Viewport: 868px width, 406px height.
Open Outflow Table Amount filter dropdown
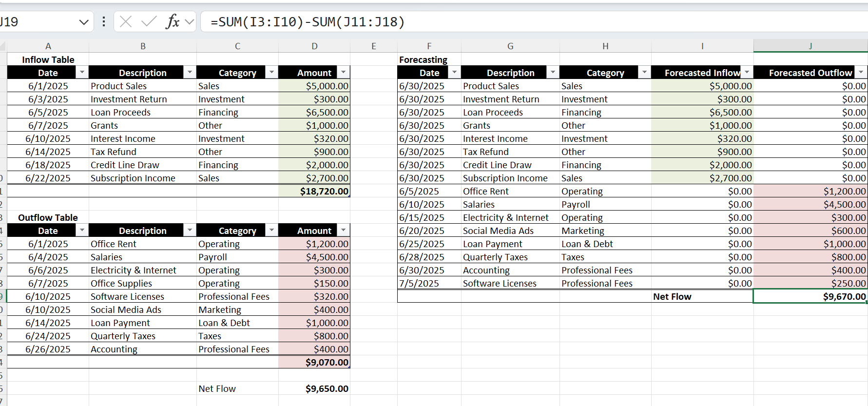pos(344,230)
